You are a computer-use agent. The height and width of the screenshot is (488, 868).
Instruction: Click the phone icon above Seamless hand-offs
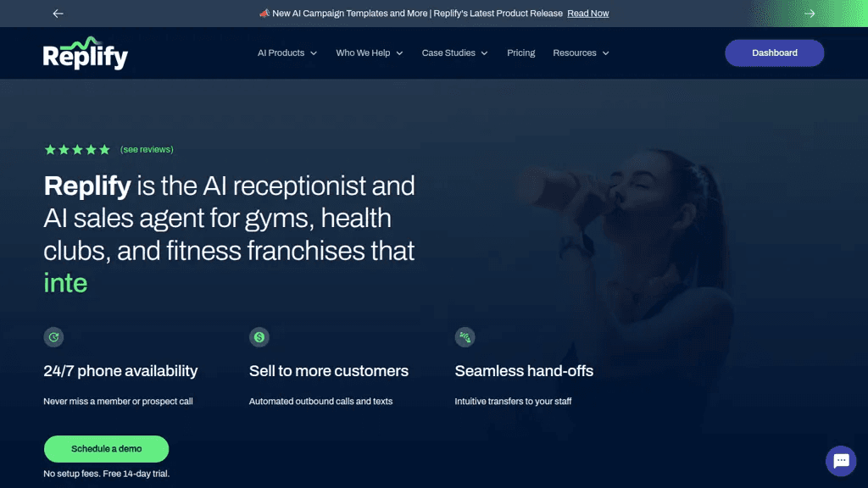click(465, 337)
